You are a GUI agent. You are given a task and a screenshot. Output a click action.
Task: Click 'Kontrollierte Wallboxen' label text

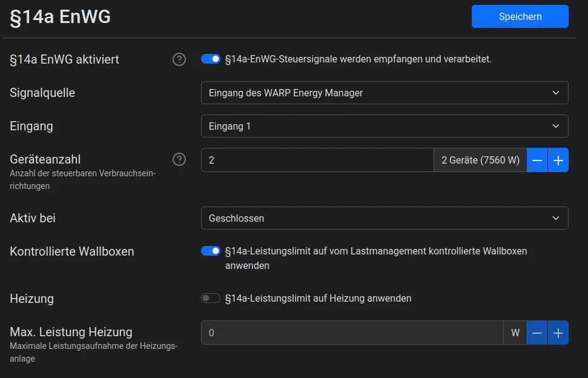[x=71, y=251]
